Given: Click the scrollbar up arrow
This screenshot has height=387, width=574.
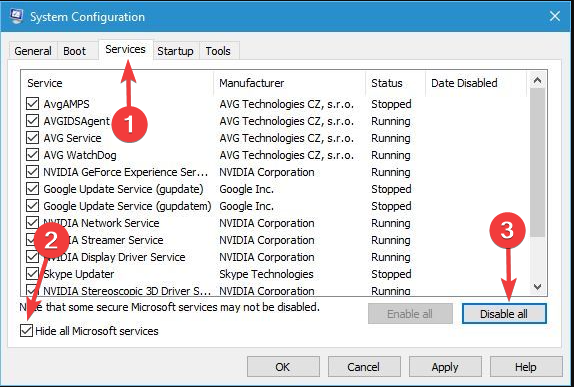Looking at the screenshot, I should tap(537, 80).
